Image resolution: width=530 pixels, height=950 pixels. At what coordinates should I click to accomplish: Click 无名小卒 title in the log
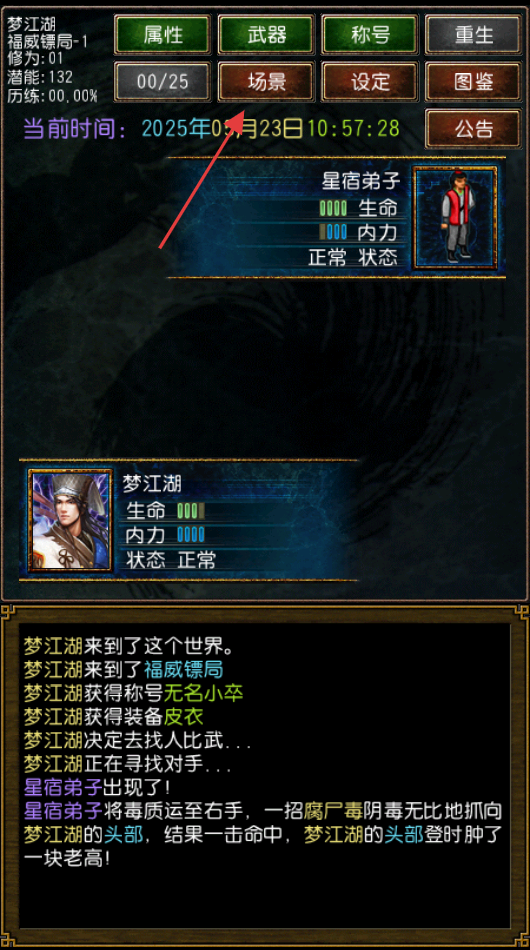point(204,693)
